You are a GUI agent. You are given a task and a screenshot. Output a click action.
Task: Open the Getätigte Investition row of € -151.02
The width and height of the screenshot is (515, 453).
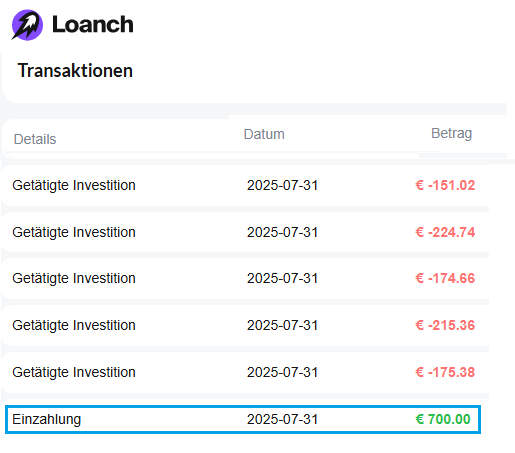click(245, 185)
